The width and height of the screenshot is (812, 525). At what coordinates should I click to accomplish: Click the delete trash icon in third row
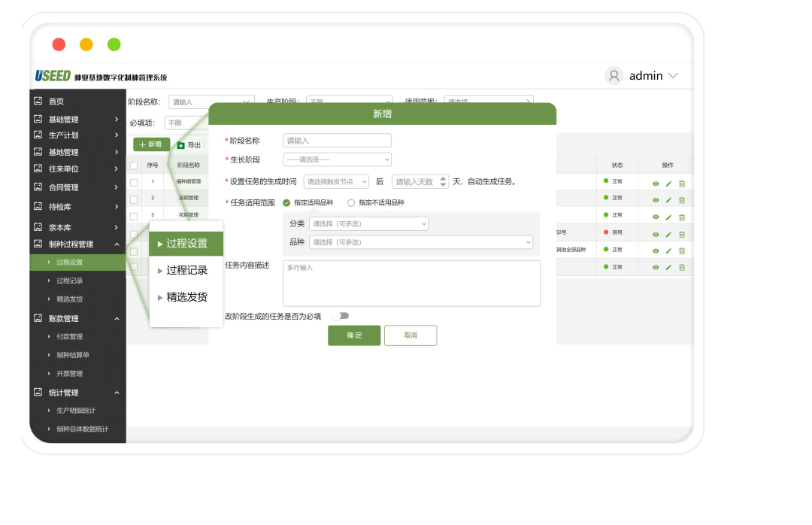pyautogui.click(x=682, y=217)
